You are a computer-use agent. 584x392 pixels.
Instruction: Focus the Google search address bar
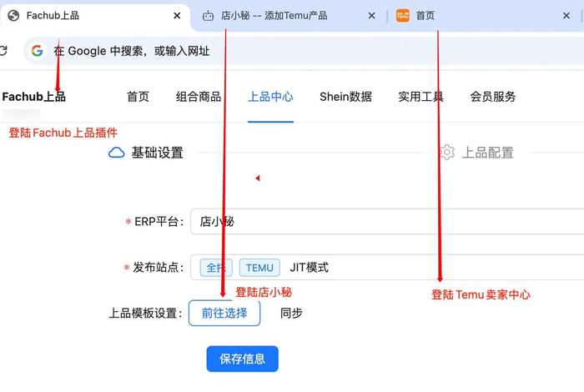point(304,51)
